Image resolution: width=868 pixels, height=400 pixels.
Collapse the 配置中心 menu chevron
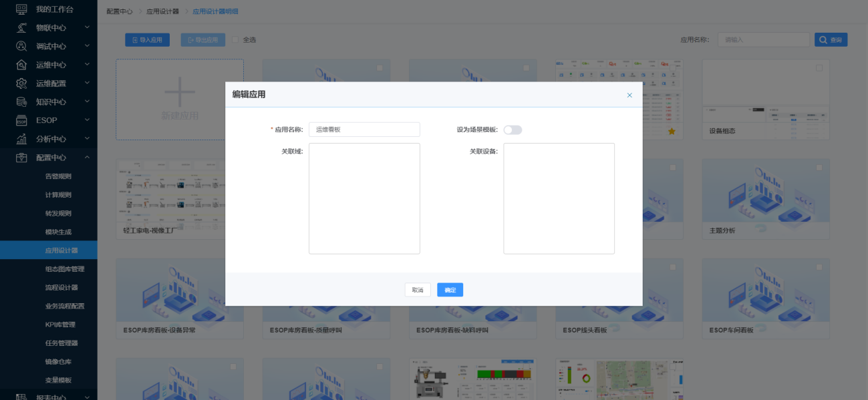(x=87, y=158)
